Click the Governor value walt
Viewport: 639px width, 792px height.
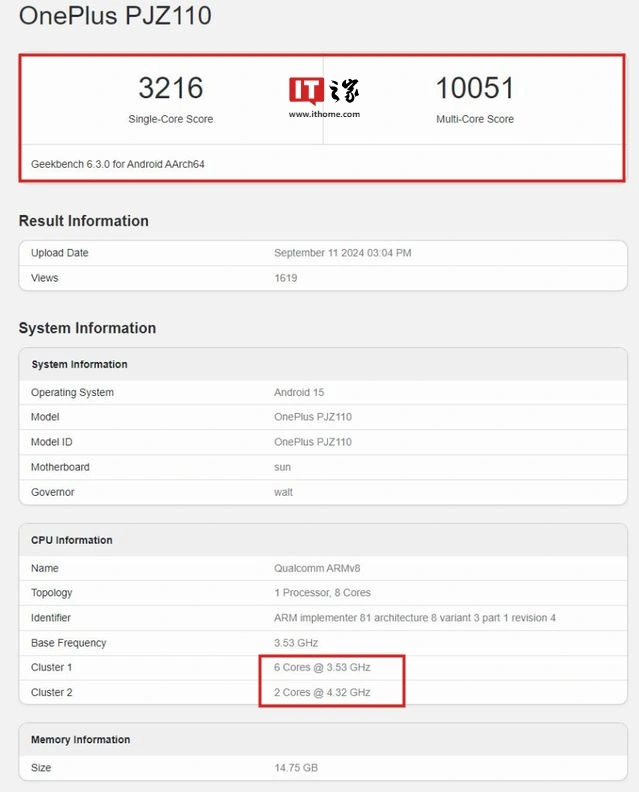coord(284,492)
